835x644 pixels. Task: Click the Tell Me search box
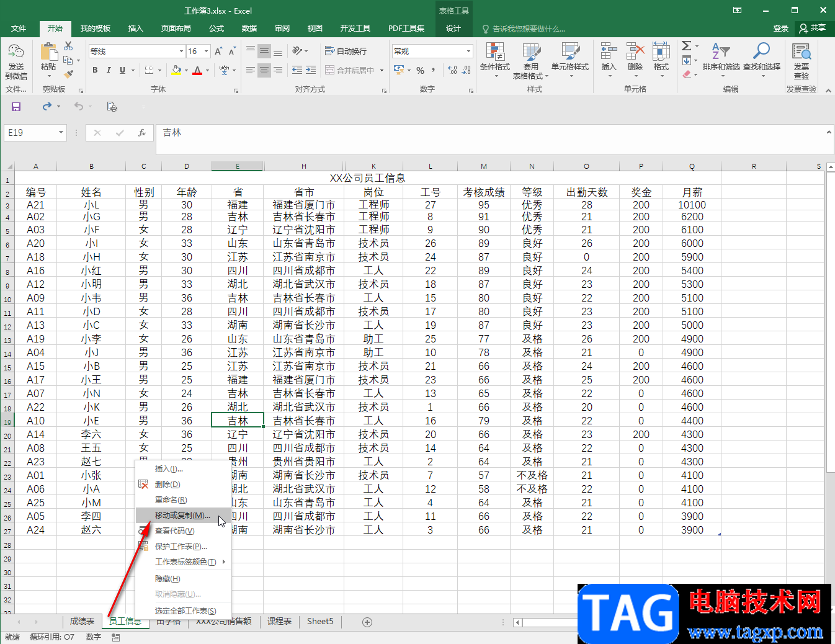click(524, 29)
